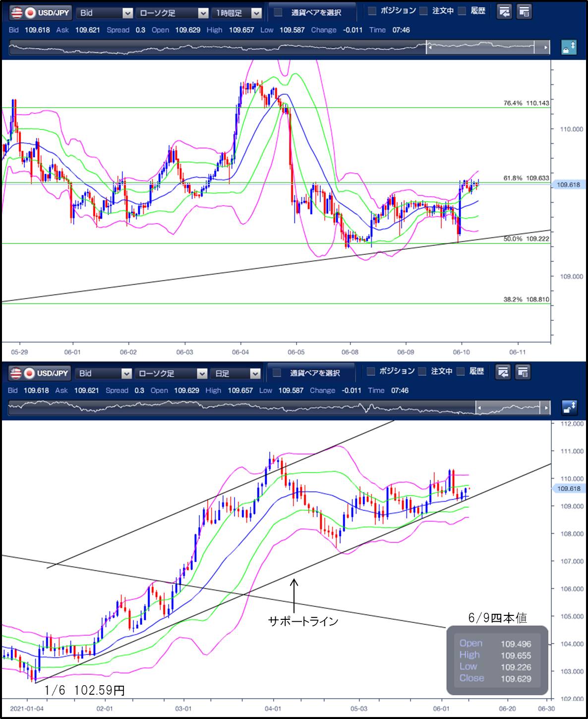Click the USD/JPY flag icon in the upper chart
The width and height of the screenshot is (588, 719).
pos(23,12)
